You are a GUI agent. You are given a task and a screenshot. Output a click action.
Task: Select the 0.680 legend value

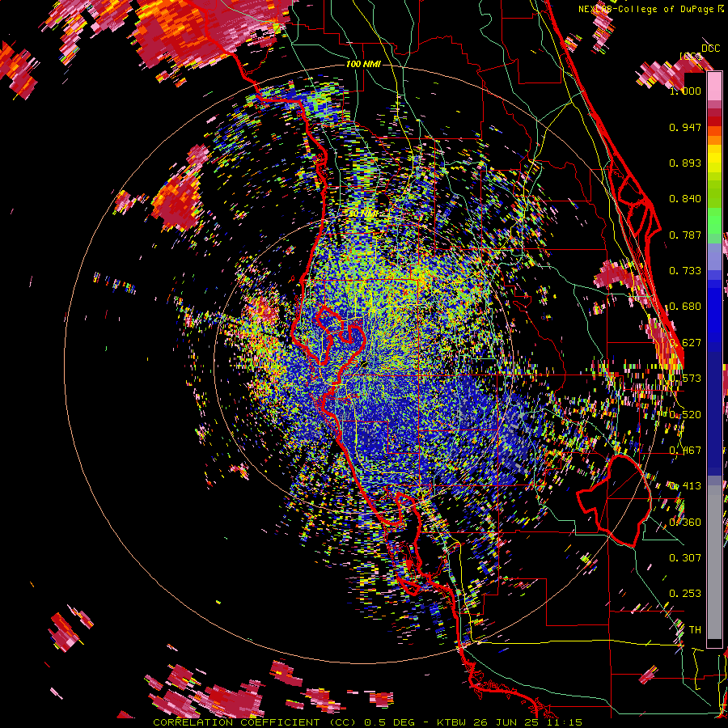coord(685,307)
